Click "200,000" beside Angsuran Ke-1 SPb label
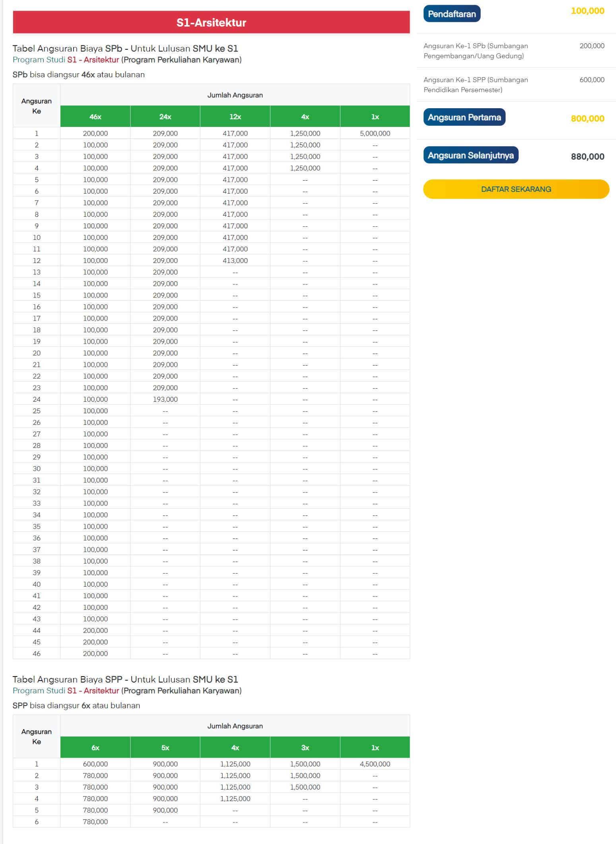616x844 pixels. pos(592,46)
